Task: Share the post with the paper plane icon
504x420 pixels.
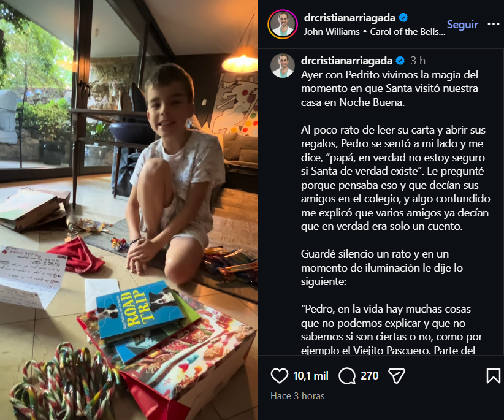Action: click(396, 376)
